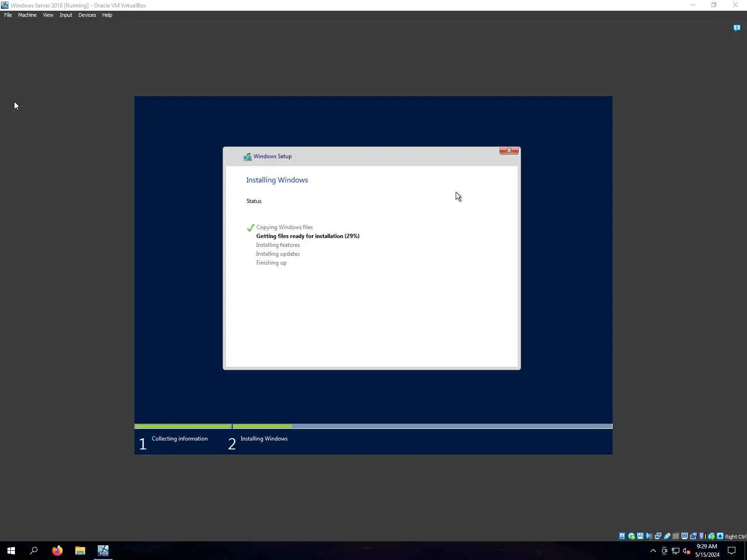
Task: Launch Firefox from the taskbar
Action: point(57,551)
